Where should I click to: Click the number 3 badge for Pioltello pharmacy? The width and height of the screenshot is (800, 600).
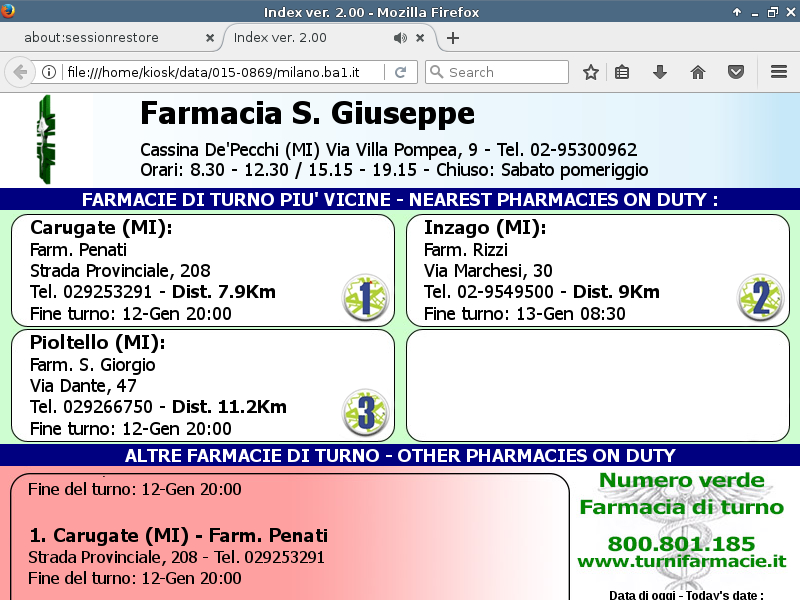pyautogui.click(x=365, y=412)
